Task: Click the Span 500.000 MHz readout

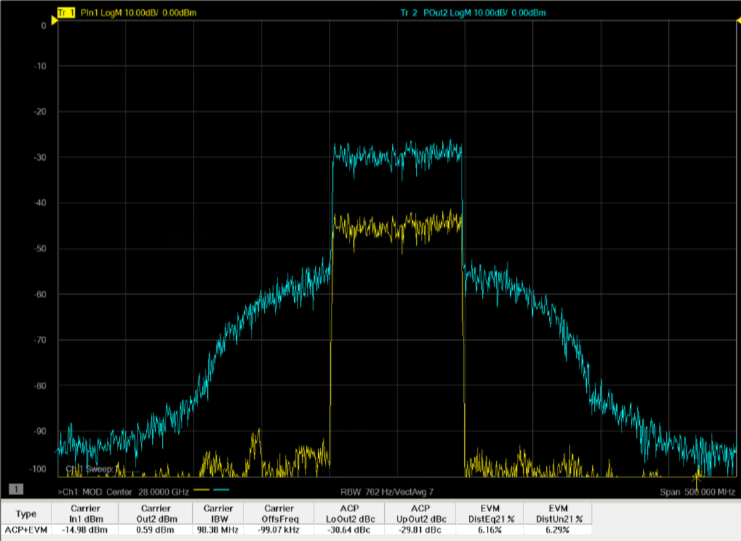Action: click(698, 492)
